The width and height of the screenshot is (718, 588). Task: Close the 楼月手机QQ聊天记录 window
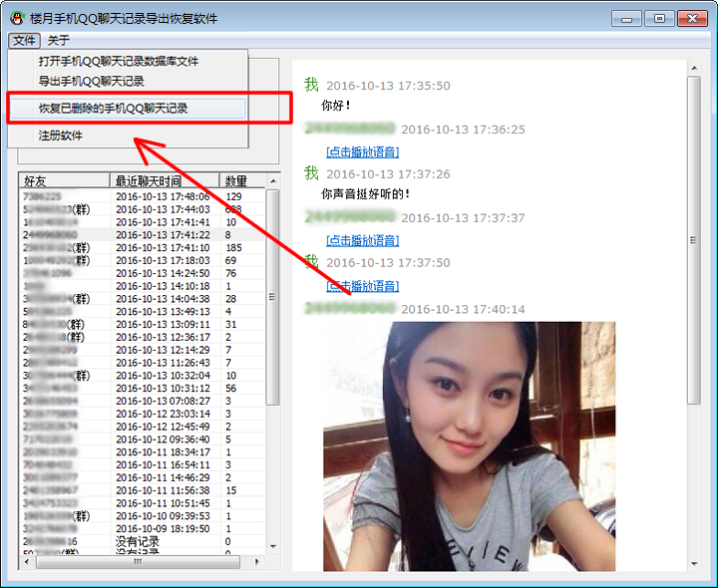pos(692,19)
